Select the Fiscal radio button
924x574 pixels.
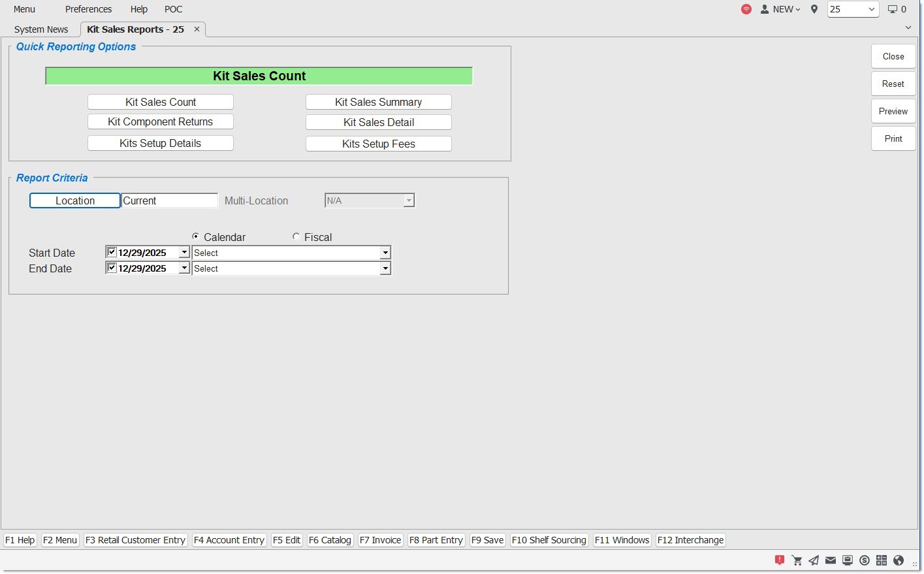[x=296, y=237]
